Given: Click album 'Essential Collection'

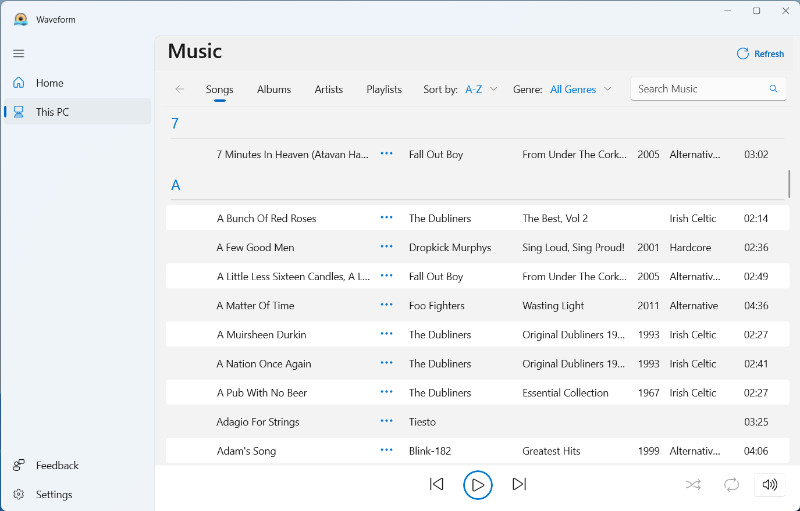Looking at the screenshot, I should coord(565,393).
